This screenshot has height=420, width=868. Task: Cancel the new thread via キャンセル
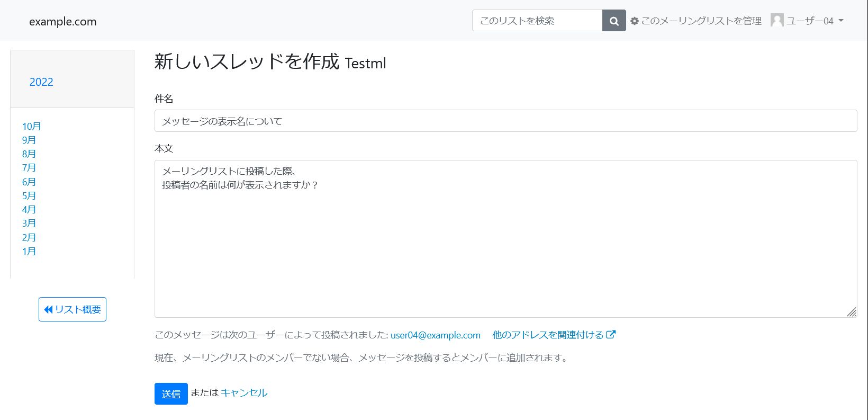point(244,392)
